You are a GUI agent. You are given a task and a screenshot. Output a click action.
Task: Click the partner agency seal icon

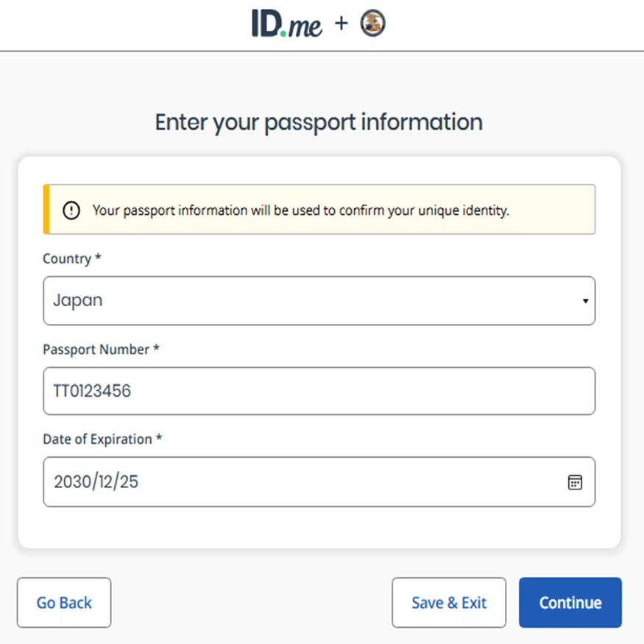tap(373, 24)
